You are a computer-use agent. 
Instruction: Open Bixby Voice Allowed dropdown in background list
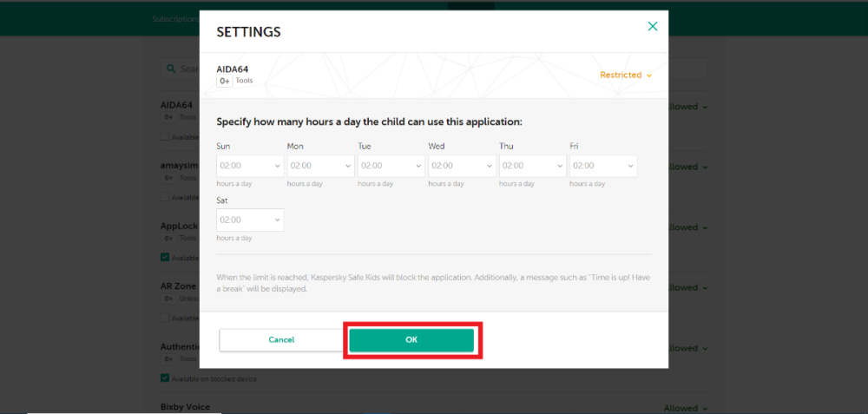(686, 408)
